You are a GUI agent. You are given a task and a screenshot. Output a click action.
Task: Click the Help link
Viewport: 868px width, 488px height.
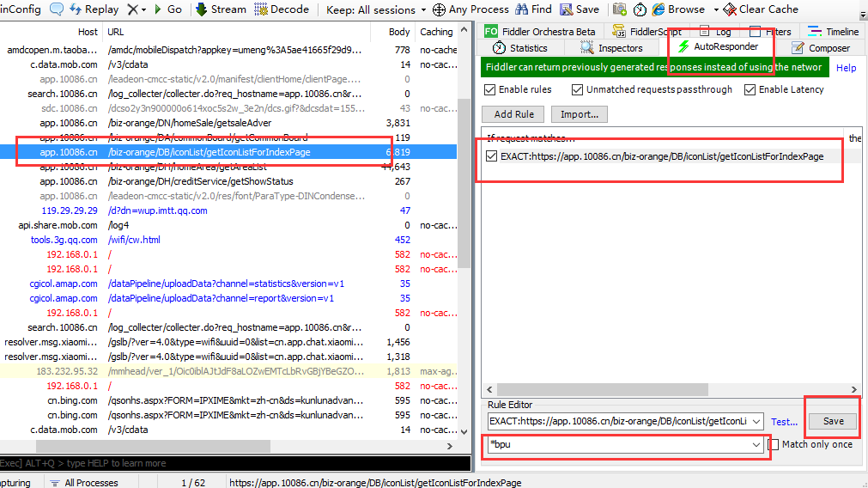[x=846, y=68]
